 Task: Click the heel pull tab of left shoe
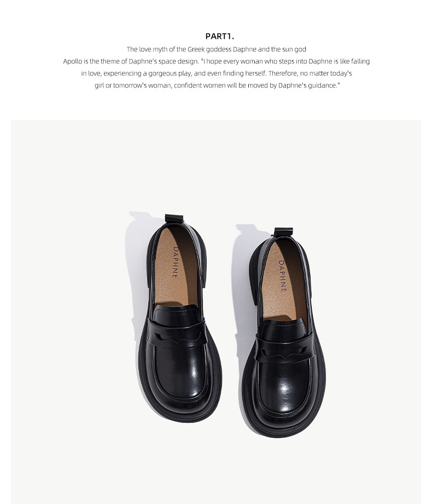(174, 218)
